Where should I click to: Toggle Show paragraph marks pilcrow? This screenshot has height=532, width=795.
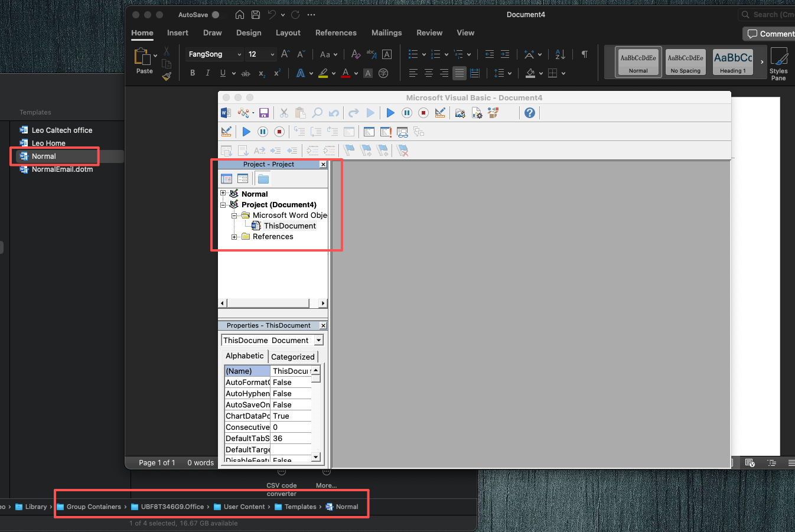pos(584,54)
